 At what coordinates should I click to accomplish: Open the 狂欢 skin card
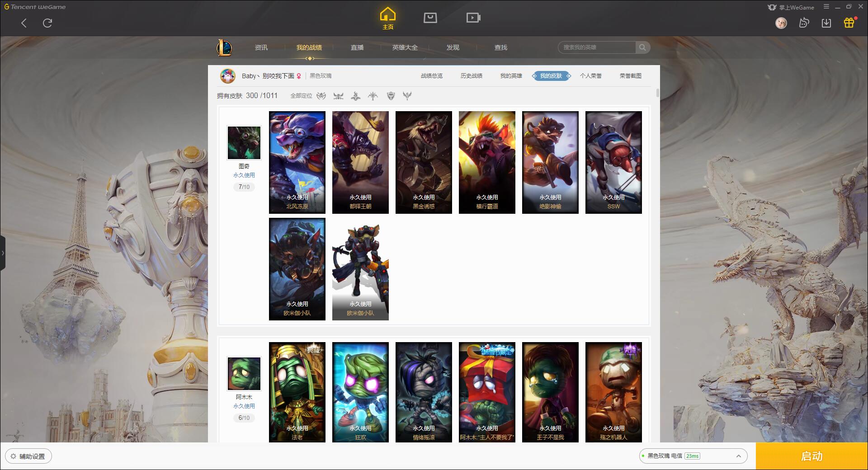pos(360,392)
